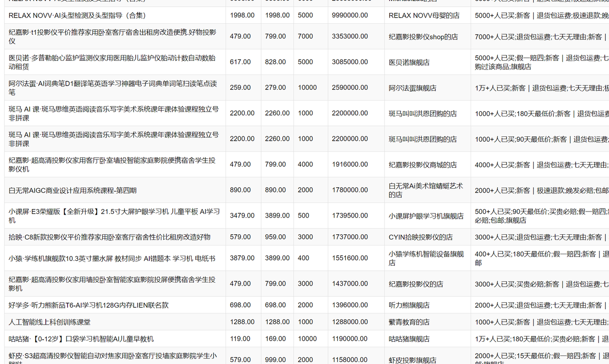Click the 1396000.00 amount
This screenshot has width=609, height=364.
350,305
